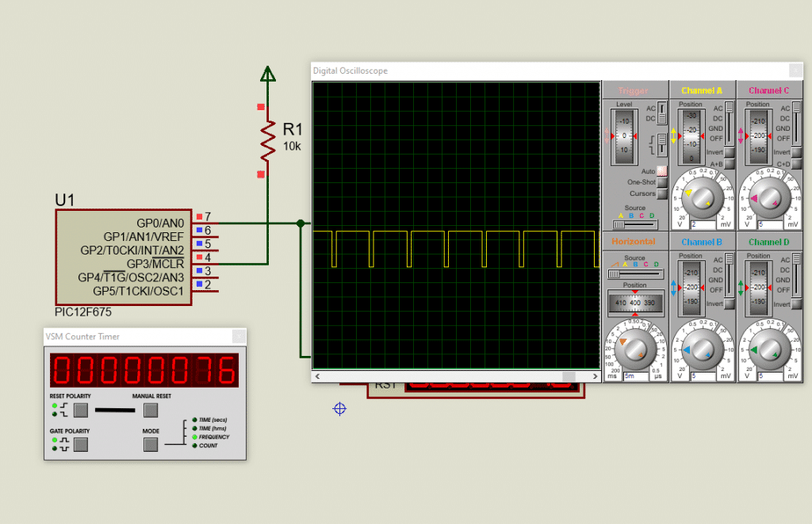Click the rising-edge reset polarity LED

click(55, 406)
